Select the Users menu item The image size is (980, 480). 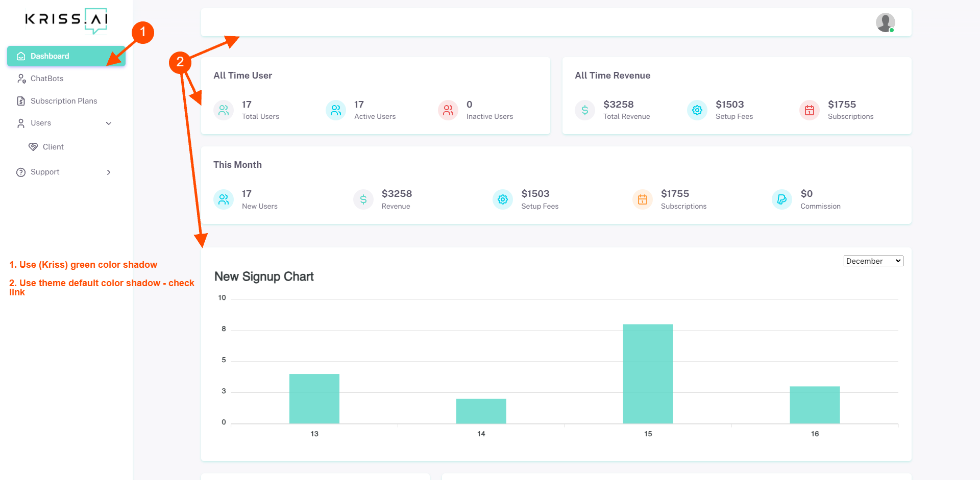66,123
